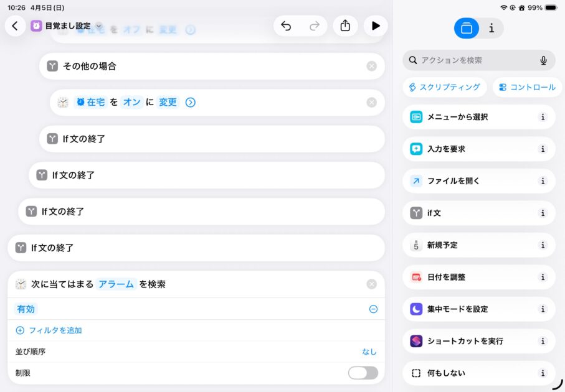The image size is (565, 392).
Task: Show info for 集中モードを設定 action
Action: click(543, 309)
